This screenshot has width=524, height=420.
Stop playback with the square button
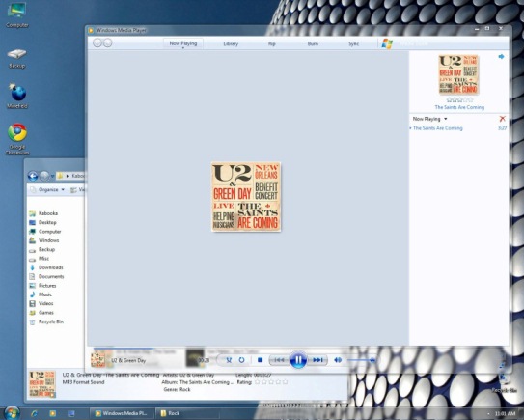point(260,360)
